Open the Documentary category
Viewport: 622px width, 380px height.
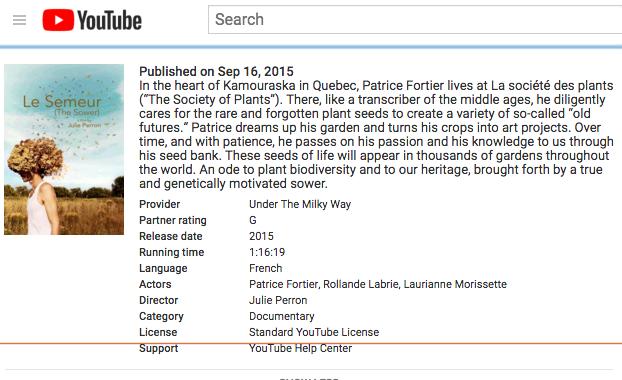tap(282, 317)
